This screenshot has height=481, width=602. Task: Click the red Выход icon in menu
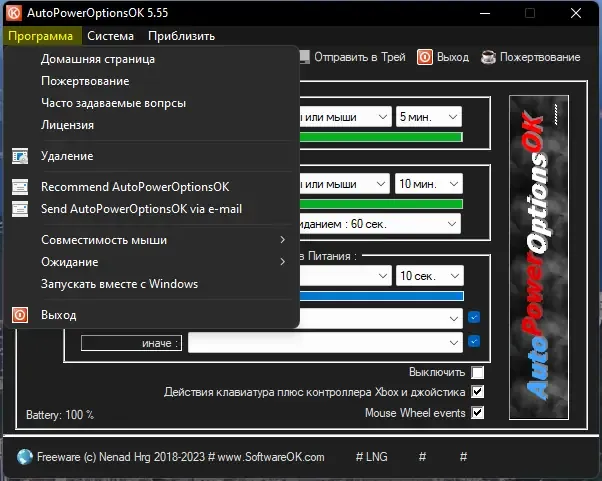20,315
